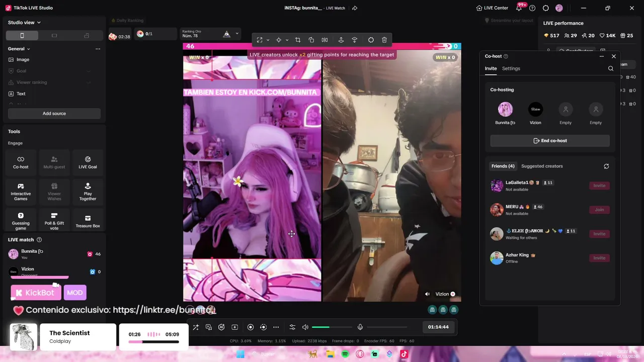Click the center alignment icon
644x362 pixels.
(278, 40)
